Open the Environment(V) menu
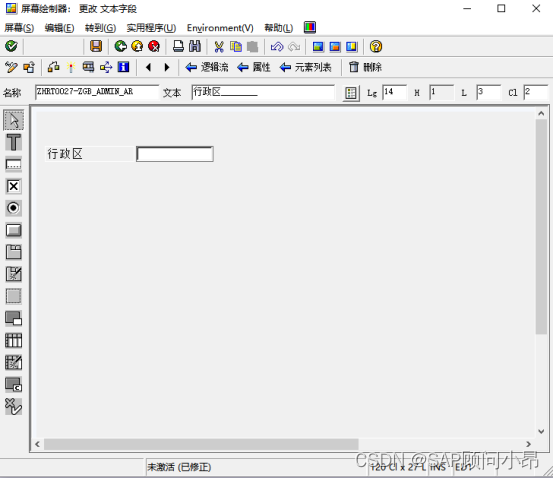 [x=220, y=28]
